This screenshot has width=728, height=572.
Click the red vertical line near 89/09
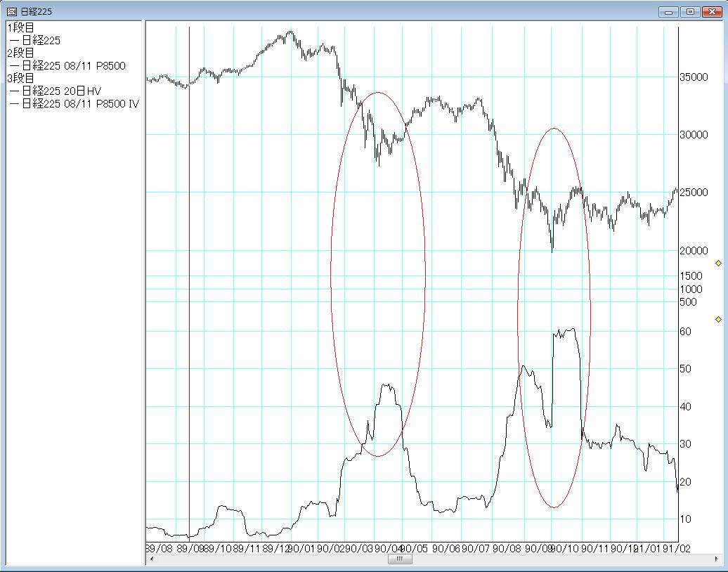point(189,281)
